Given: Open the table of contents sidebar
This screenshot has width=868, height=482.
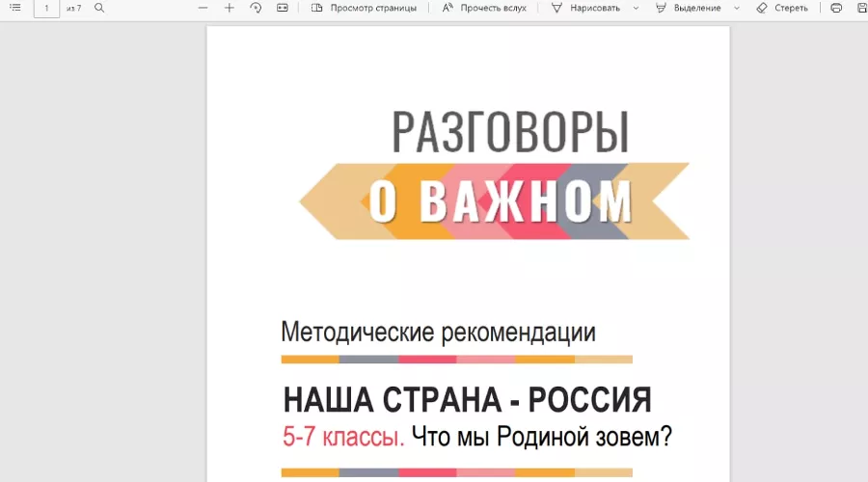Looking at the screenshot, I should point(15,8).
